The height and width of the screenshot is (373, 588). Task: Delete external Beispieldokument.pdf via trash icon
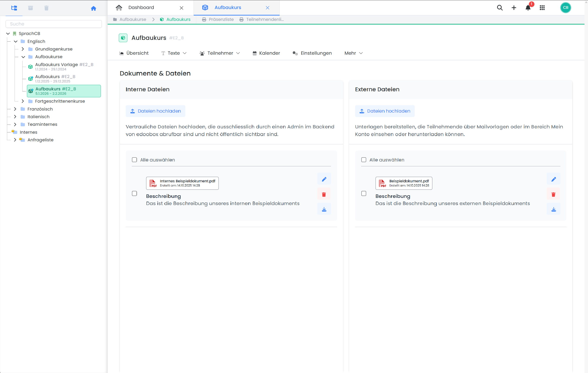pos(553,194)
